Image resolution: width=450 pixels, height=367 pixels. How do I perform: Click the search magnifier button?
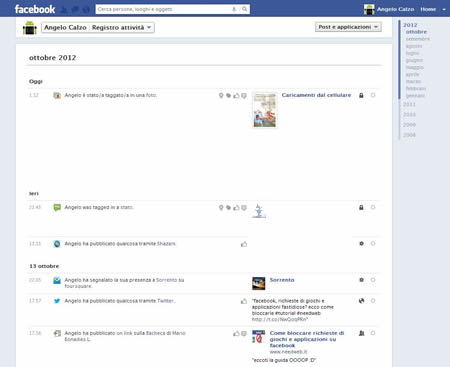click(245, 9)
